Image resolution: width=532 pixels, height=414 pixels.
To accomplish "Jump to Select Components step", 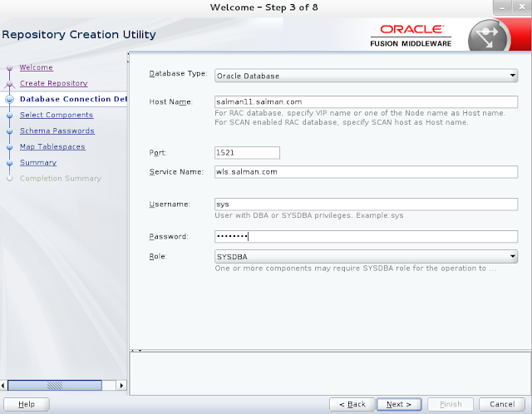I will [57, 115].
